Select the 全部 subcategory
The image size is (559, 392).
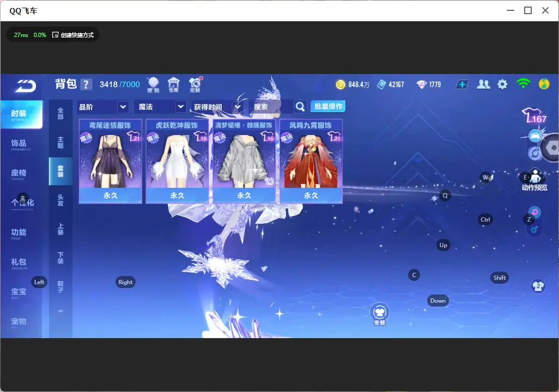point(60,114)
